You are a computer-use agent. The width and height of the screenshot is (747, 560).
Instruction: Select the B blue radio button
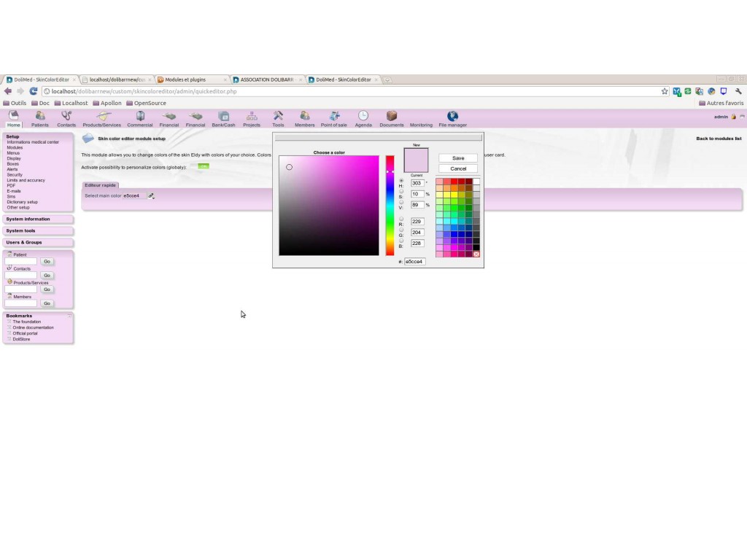pyautogui.click(x=401, y=241)
